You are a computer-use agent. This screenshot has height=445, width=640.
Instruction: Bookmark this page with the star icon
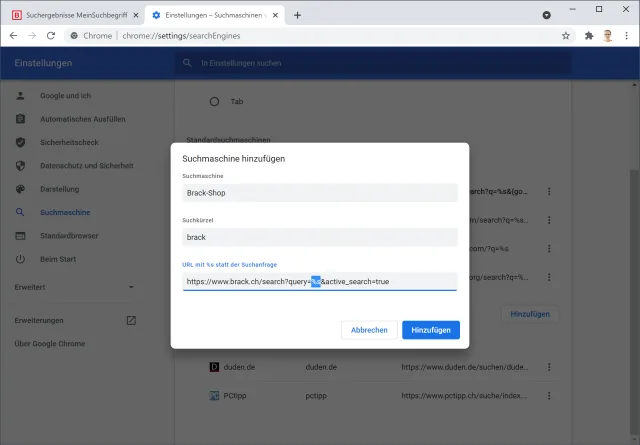coord(566,35)
